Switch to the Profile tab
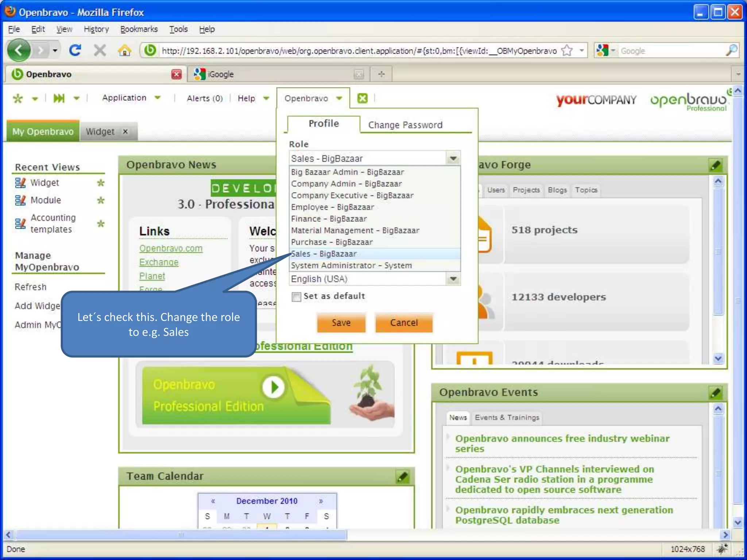The width and height of the screenshot is (747, 560). click(x=324, y=124)
